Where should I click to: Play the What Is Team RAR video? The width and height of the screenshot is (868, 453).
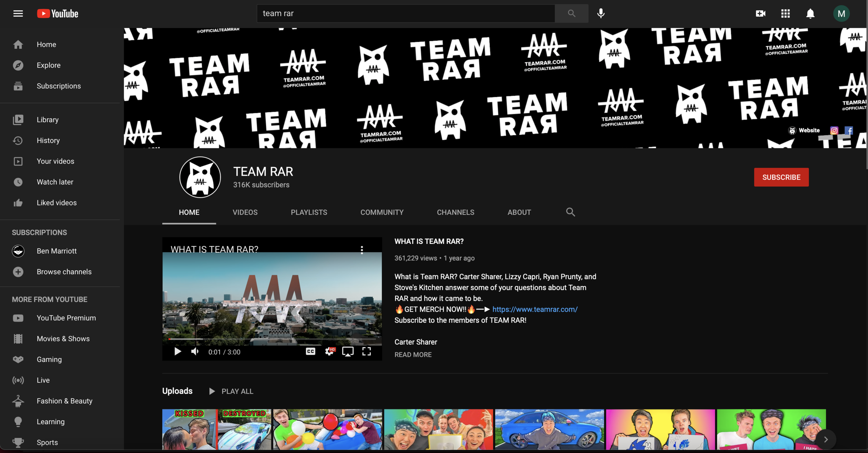point(177,352)
